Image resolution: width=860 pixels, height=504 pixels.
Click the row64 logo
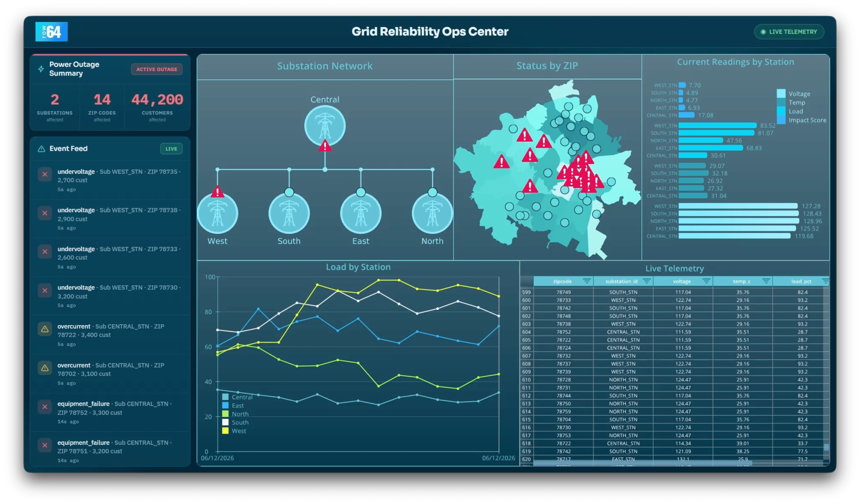pyautogui.click(x=52, y=32)
